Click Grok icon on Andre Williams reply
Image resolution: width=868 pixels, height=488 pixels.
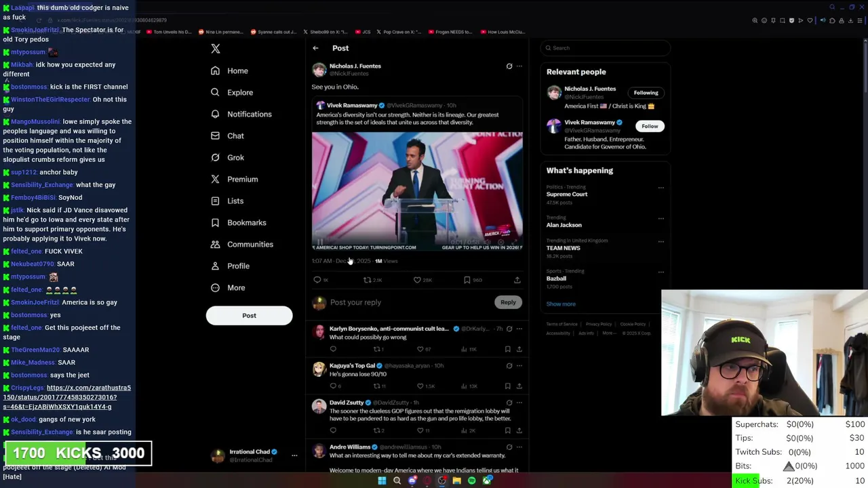[x=509, y=447]
